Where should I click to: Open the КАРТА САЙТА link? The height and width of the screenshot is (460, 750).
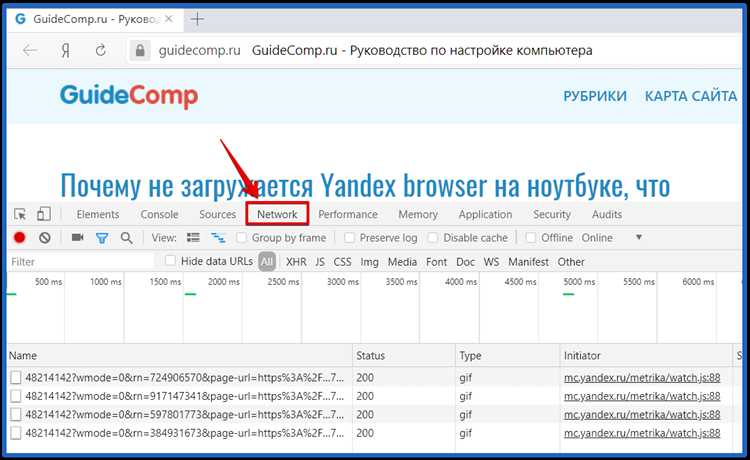click(x=691, y=96)
